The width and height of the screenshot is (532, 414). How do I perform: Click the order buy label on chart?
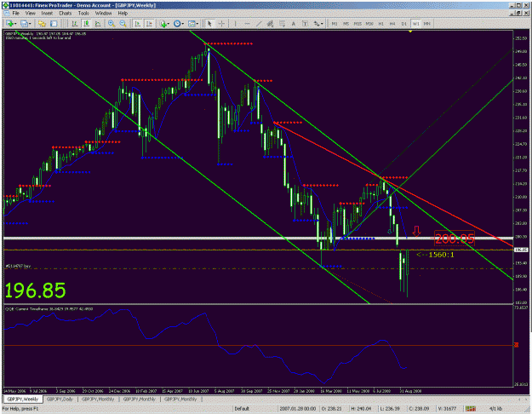pyautogui.click(x=18, y=267)
